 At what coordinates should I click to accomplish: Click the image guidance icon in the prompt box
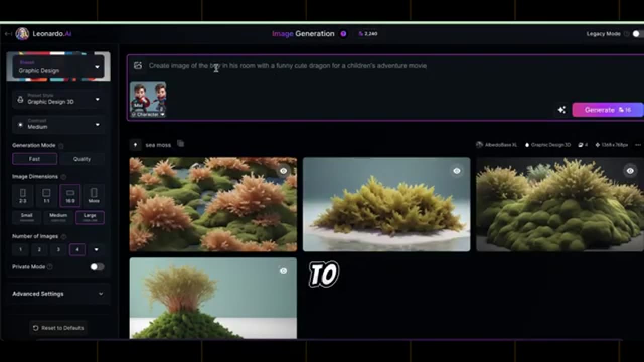pos(138,66)
